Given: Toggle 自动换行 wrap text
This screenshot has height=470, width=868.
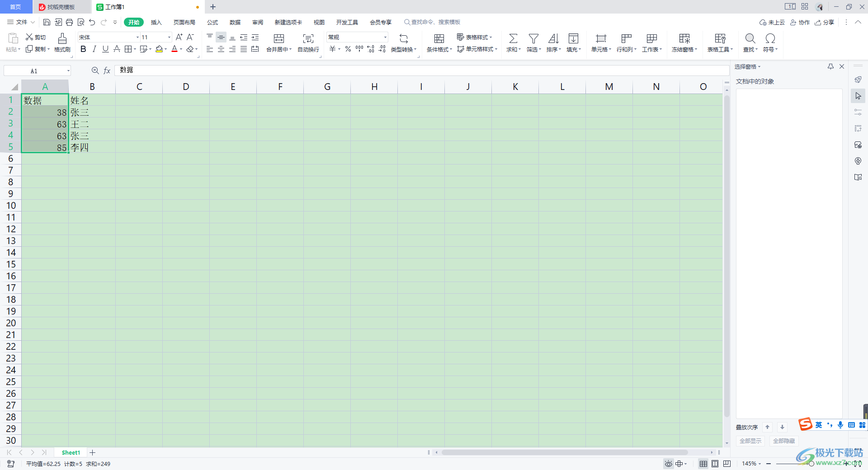Looking at the screenshot, I should 308,43.
